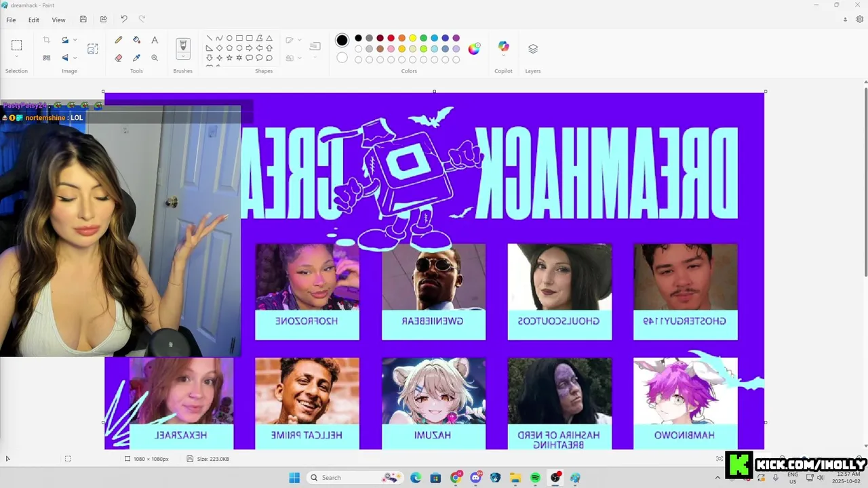Open Microsoft Edge from the taskbar
The height and width of the screenshot is (488, 868).
(416, 478)
